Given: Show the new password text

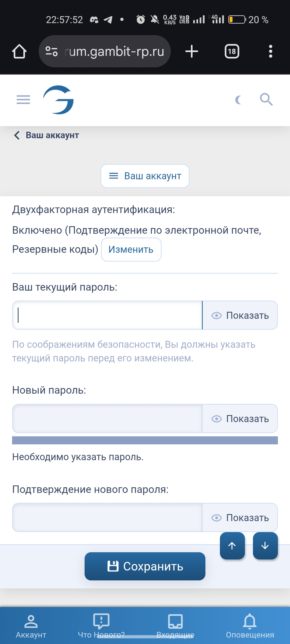Looking at the screenshot, I should [240, 419].
